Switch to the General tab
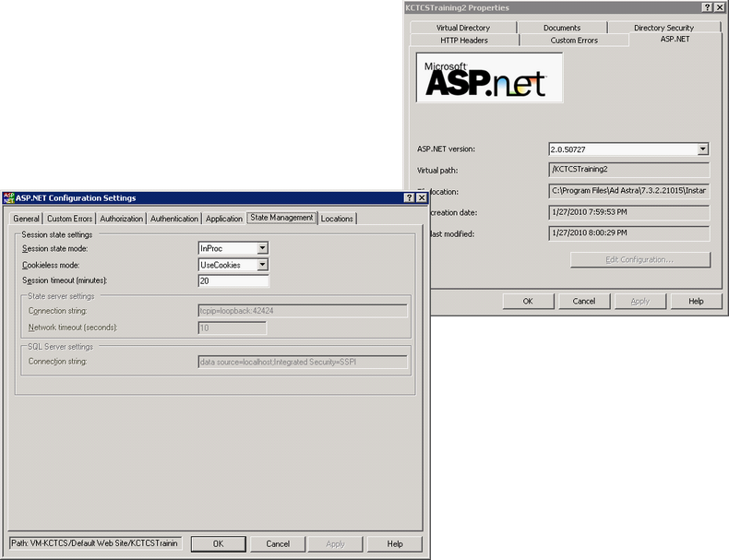This screenshot has width=729, height=560. coord(26,219)
